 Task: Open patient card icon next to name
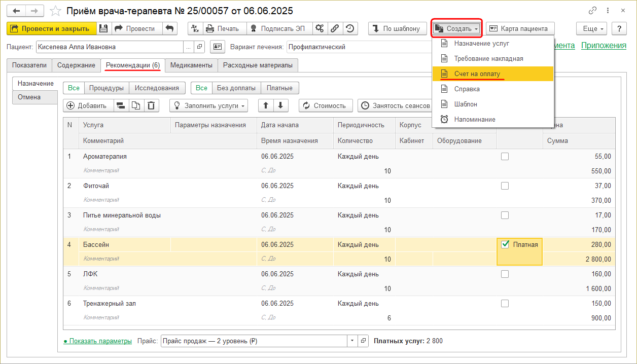pos(218,47)
